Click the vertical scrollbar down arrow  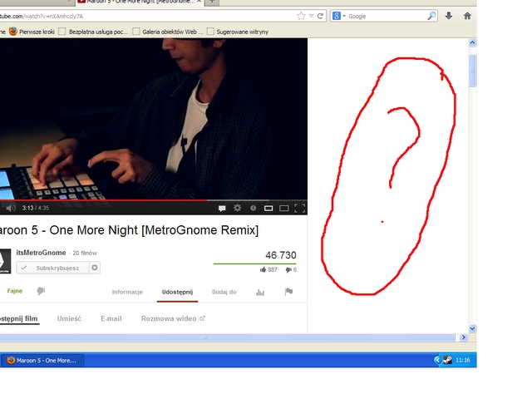[472, 328]
